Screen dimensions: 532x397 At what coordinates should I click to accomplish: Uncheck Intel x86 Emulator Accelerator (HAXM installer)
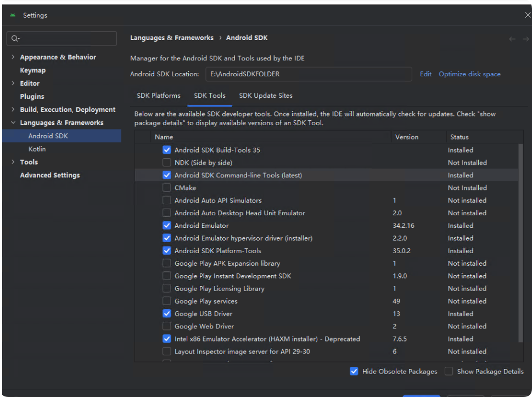(x=166, y=339)
